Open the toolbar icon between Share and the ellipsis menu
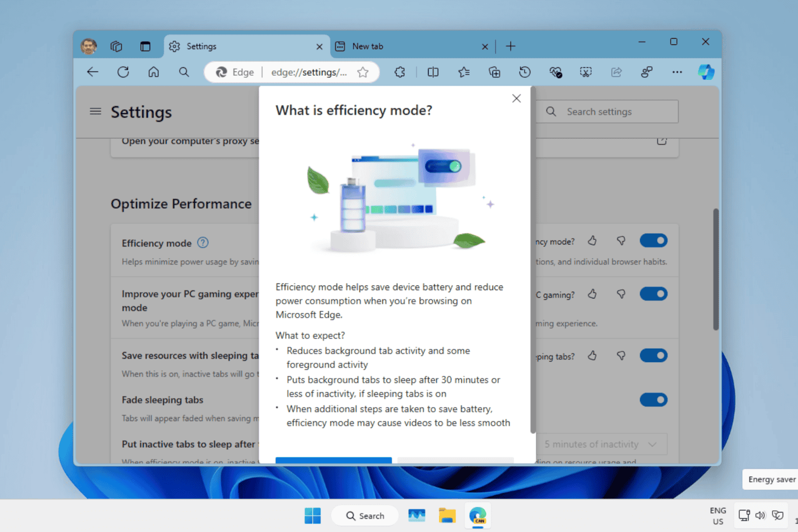This screenshot has height=532, width=798. coord(647,72)
